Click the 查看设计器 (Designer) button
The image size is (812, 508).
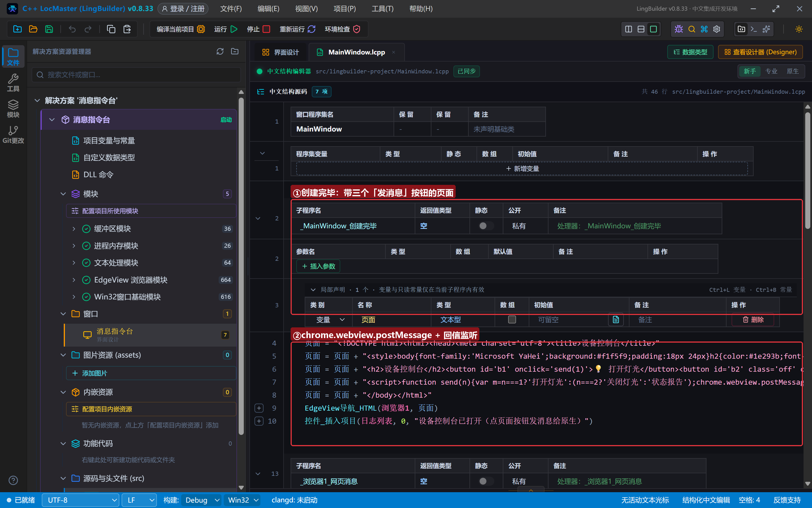[x=760, y=52]
